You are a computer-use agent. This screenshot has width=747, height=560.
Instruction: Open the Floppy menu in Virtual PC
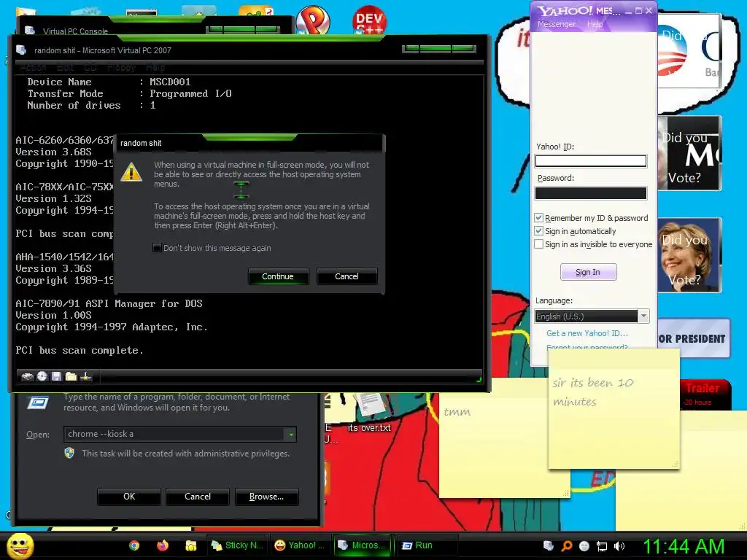click(122, 67)
